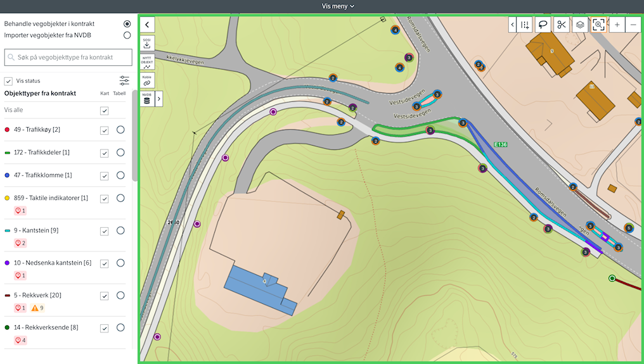
Task: Zoom in with the plus button
Action: point(617,25)
